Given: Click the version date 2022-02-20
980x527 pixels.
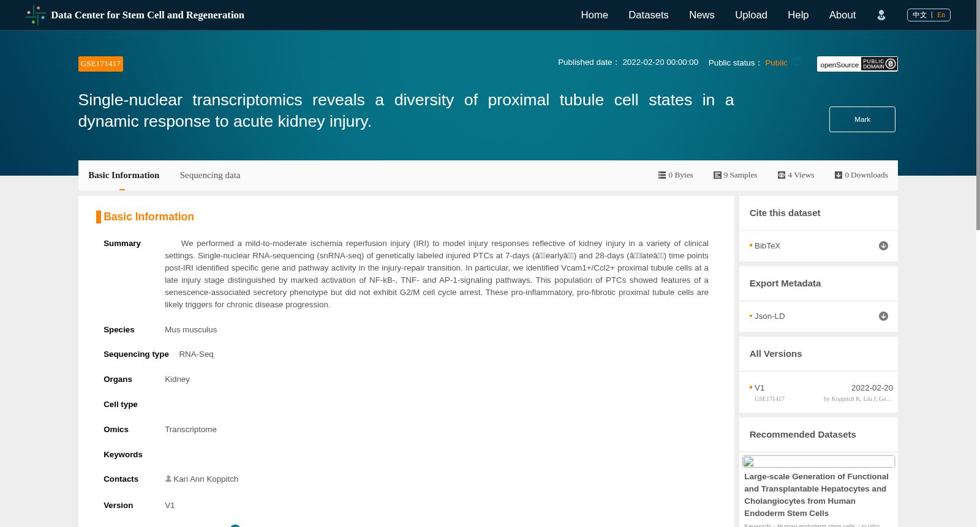Looking at the screenshot, I should 872,387.
